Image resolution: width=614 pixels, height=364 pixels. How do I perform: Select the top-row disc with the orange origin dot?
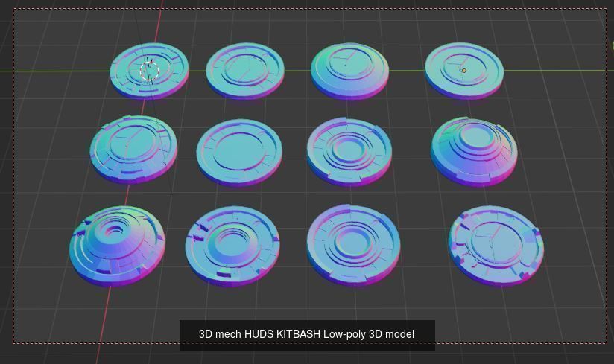[464, 71]
